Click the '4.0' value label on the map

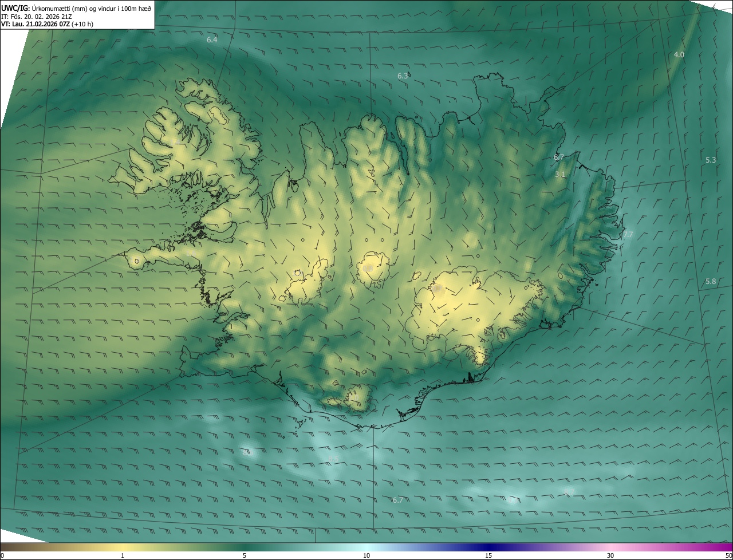pyautogui.click(x=679, y=54)
